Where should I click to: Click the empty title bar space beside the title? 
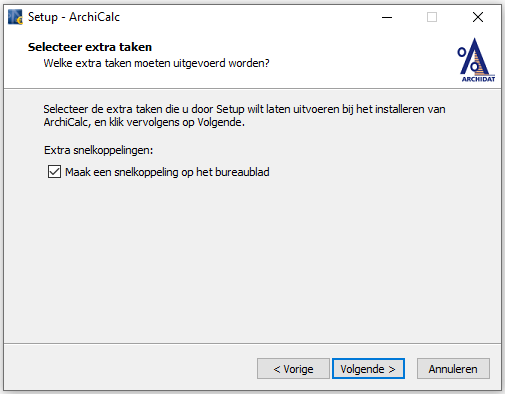[x=250, y=17]
